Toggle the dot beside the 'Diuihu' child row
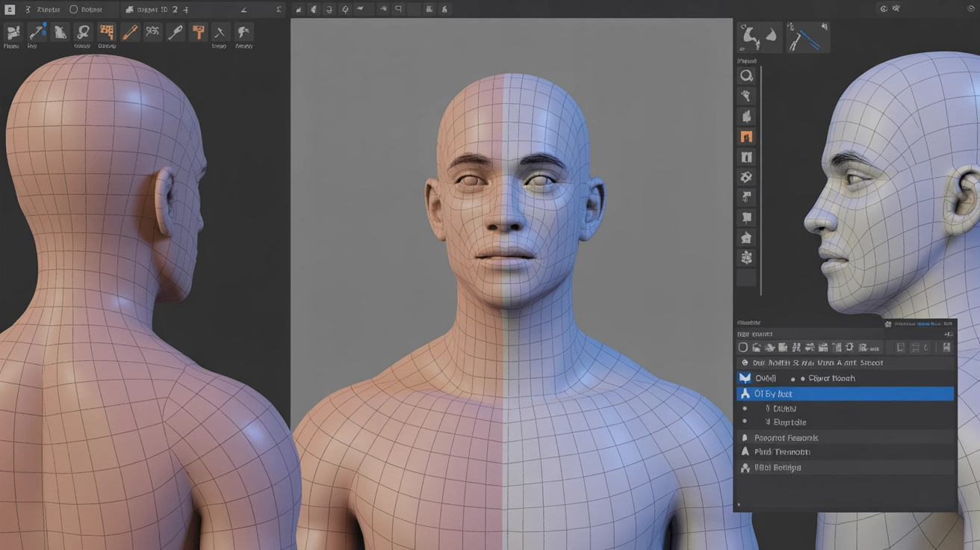 pyautogui.click(x=745, y=409)
